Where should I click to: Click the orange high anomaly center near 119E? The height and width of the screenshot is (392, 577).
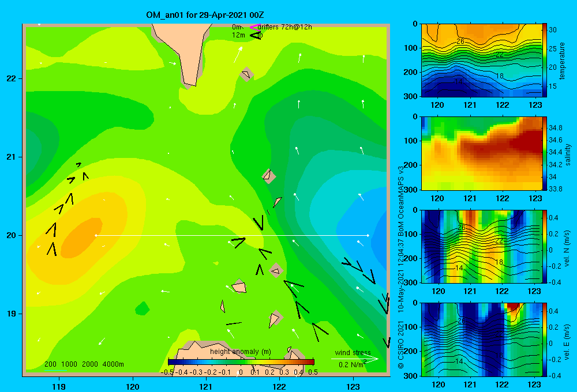82,238
